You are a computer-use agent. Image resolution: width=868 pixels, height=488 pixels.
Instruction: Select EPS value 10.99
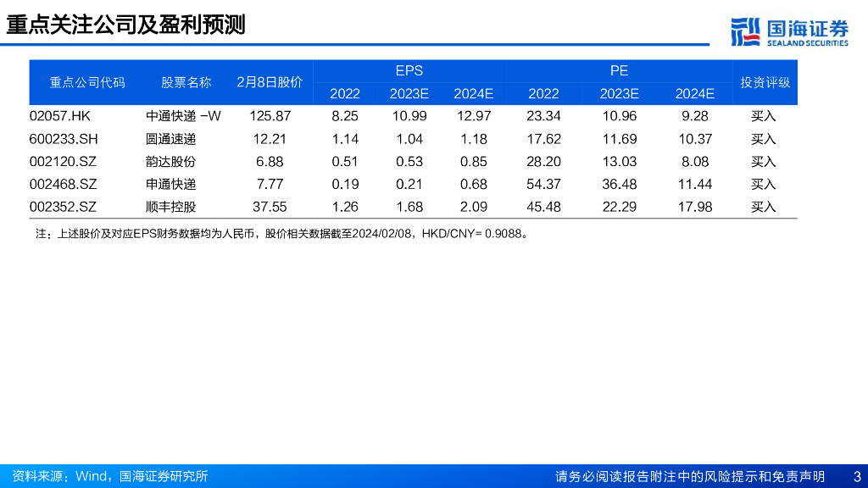[x=409, y=116]
